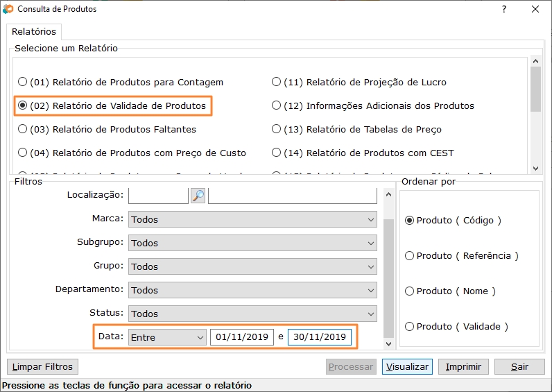Viewport: 552px width, 392px height.
Task: Click Filtros scrollbar down arrow
Action: click(x=388, y=343)
